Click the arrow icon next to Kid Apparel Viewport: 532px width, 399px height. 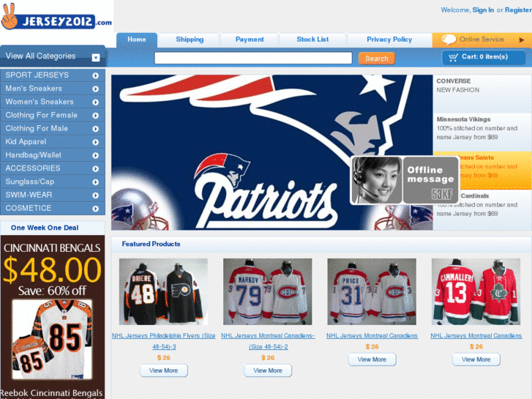pyautogui.click(x=96, y=142)
